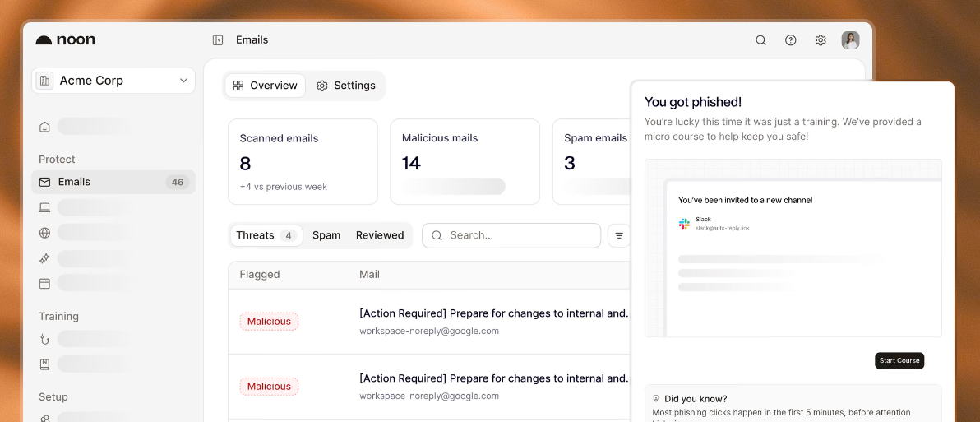Click the second Malicious tag
Viewport: 980px width, 422px height.
click(x=269, y=387)
